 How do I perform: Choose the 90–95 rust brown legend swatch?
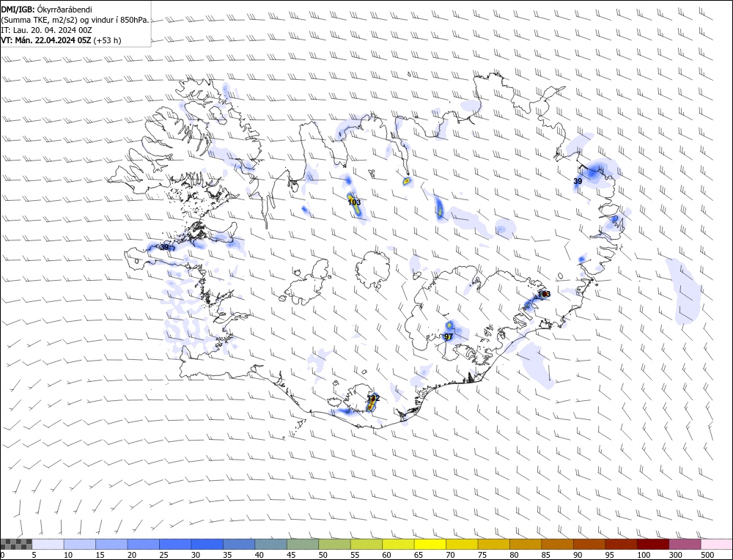point(589,544)
